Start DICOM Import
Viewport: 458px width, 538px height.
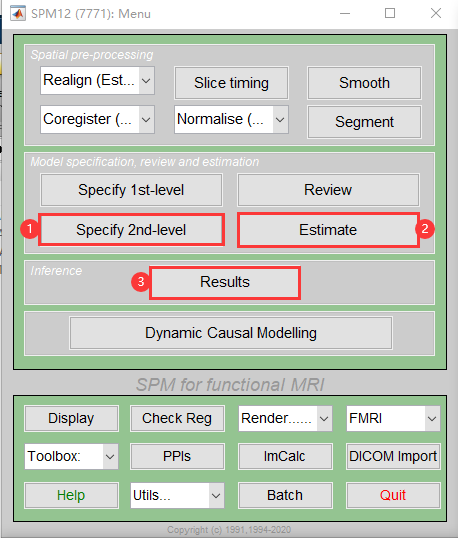pyautogui.click(x=393, y=456)
